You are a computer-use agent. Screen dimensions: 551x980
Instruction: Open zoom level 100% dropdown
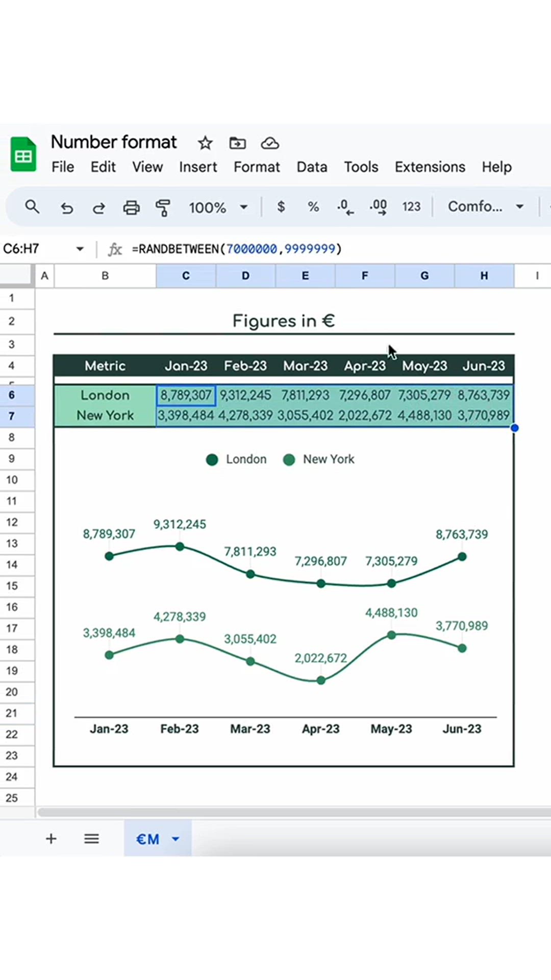(218, 207)
